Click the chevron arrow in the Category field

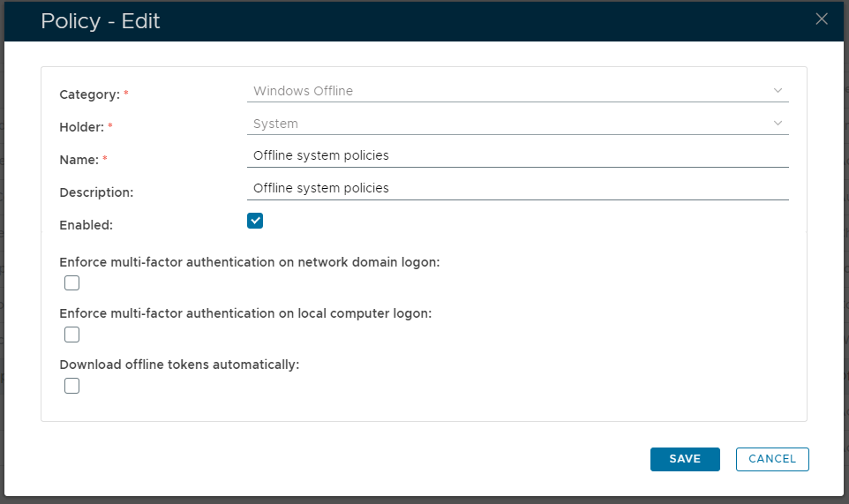778,91
